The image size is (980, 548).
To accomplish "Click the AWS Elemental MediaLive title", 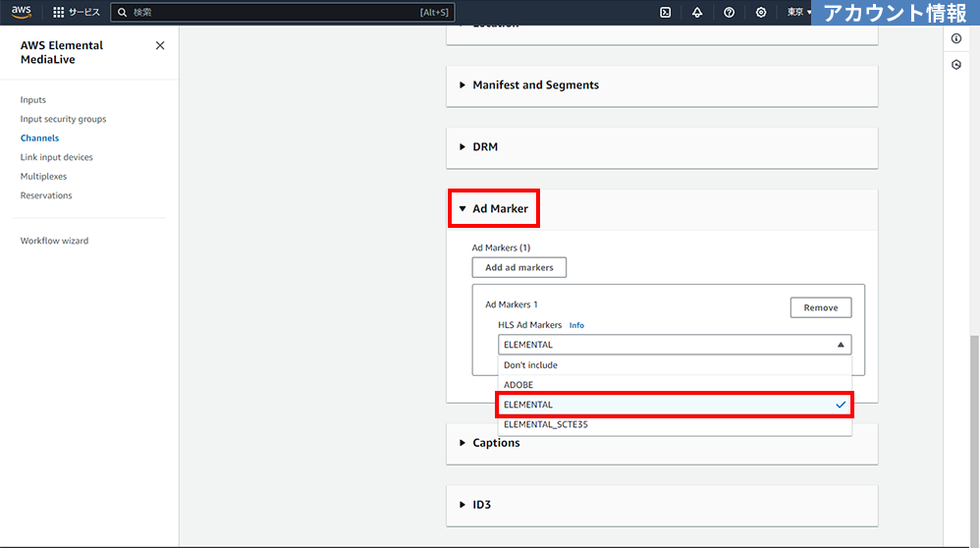I will click(x=61, y=52).
